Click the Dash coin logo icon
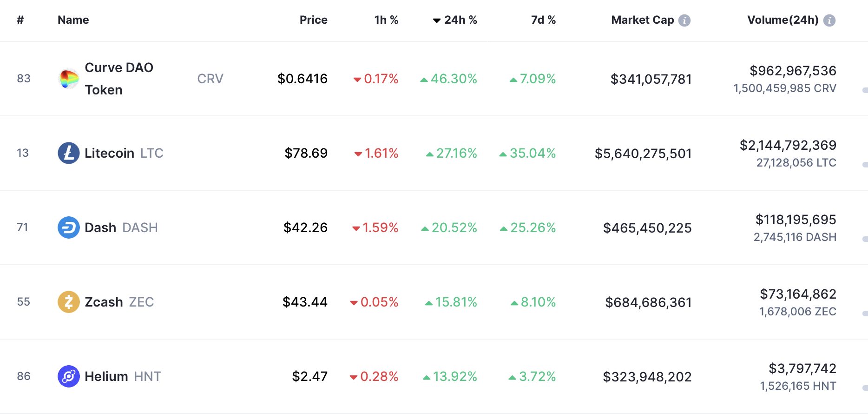 (69, 227)
